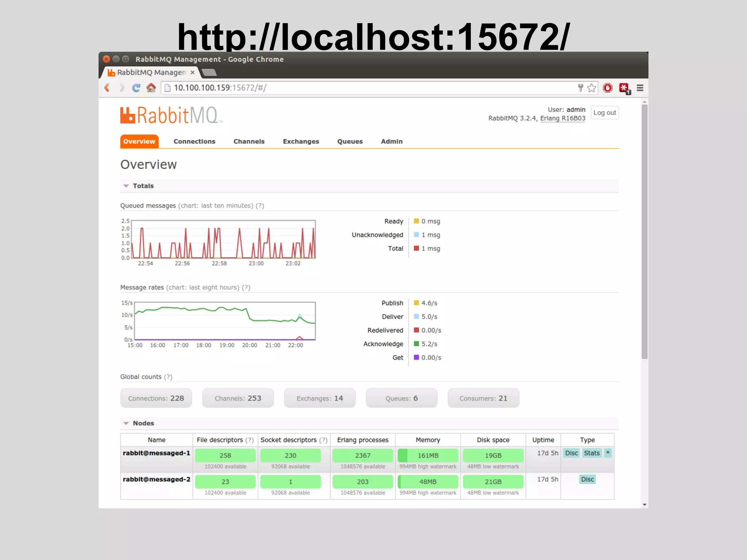This screenshot has height=560, width=747.
Task: Open a new browser tab
Action: (x=210, y=73)
